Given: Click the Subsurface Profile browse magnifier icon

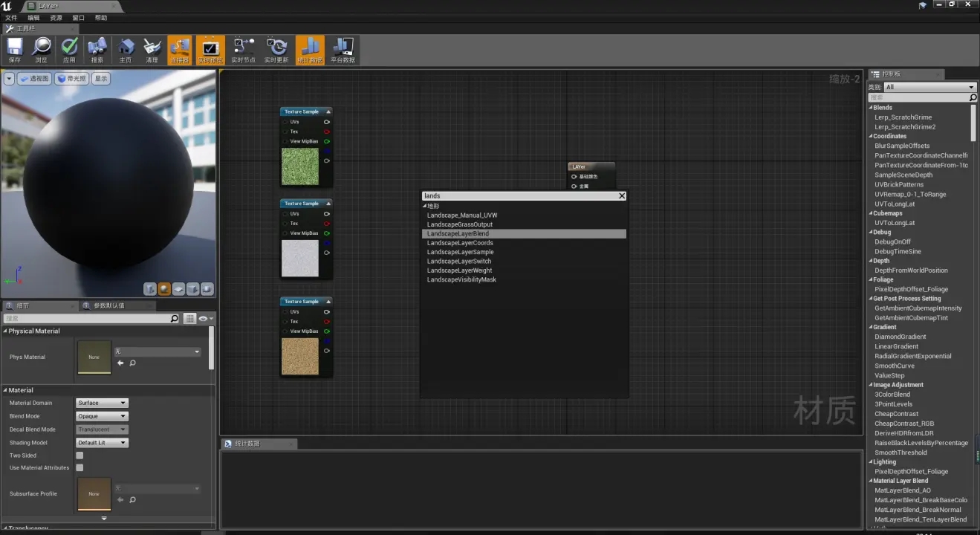Looking at the screenshot, I should click(132, 499).
